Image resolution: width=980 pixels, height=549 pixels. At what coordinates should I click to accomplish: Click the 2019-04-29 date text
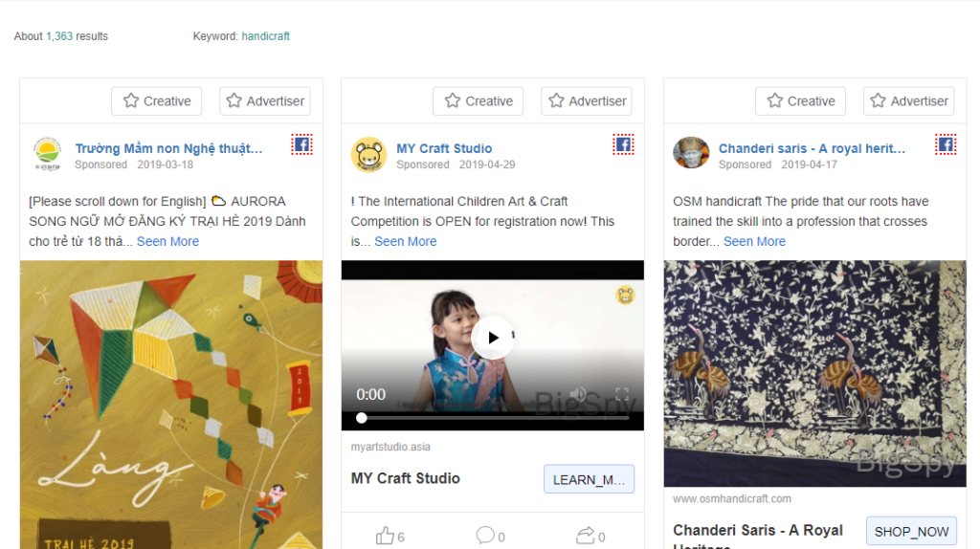point(487,165)
